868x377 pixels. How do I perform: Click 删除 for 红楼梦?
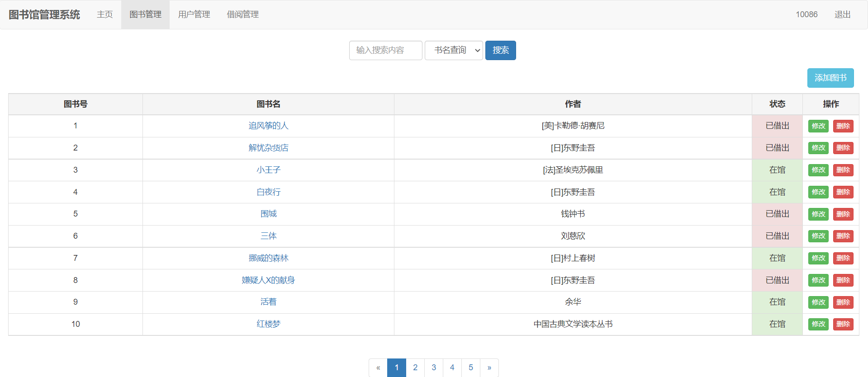tap(843, 324)
